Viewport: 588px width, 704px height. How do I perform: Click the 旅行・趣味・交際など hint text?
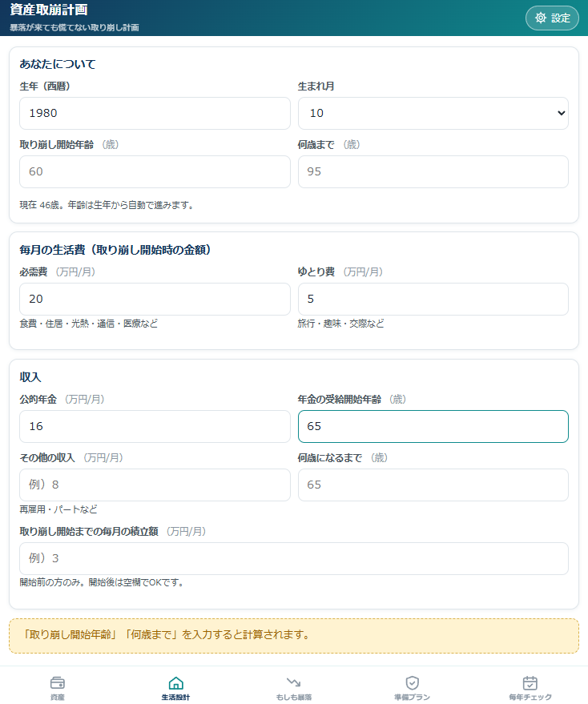(x=341, y=324)
